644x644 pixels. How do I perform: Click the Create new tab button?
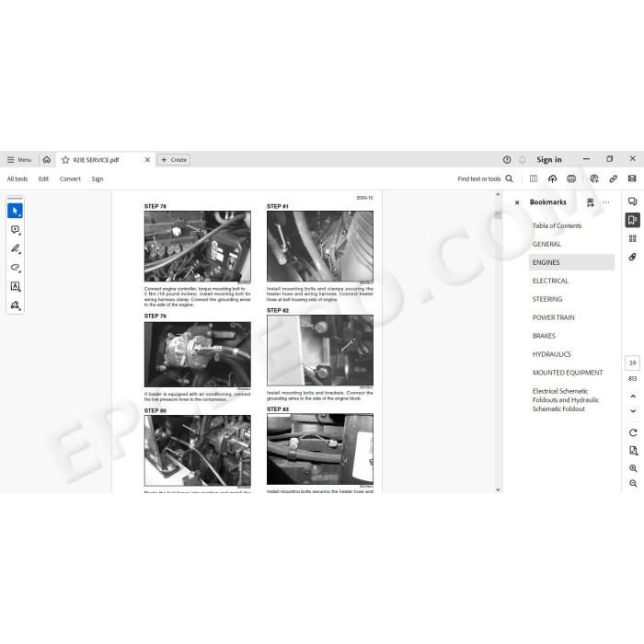pos(174,160)
